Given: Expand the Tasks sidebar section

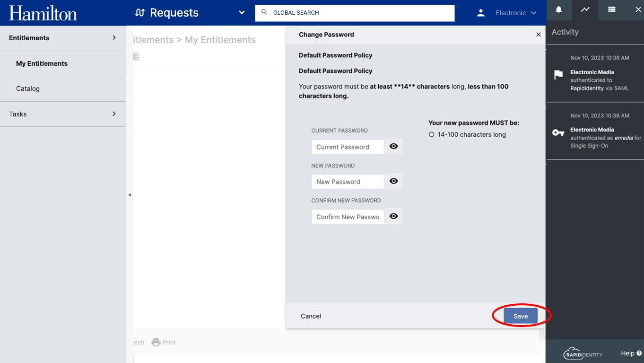Looking at the screenshot, I should 63,114.
